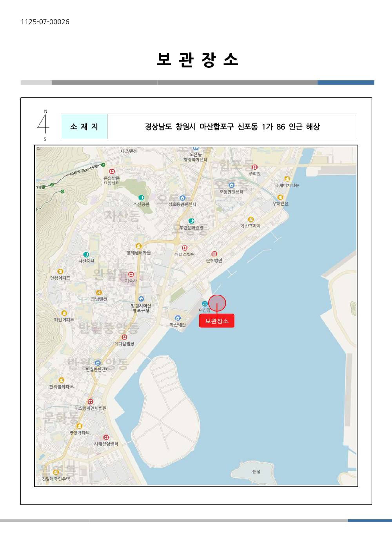Select the 성호동민원센터 map marker icon
392x555 pixels.
click(182, 198)
